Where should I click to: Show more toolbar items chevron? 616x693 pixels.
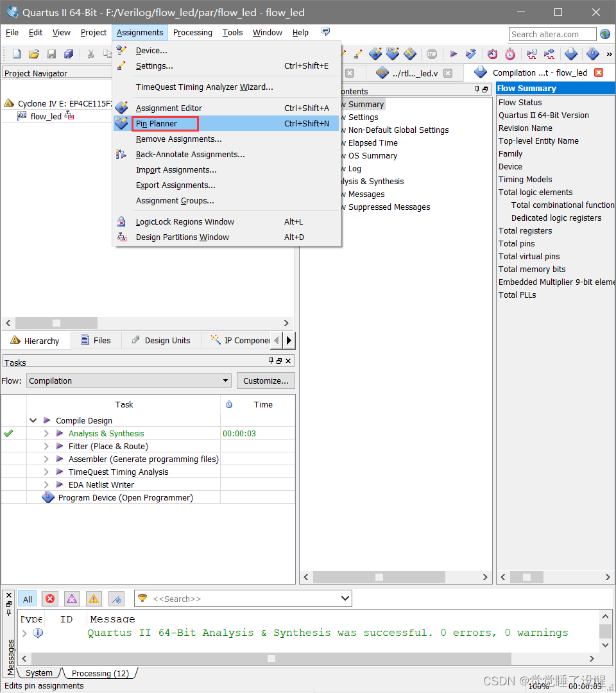(x=610, y=55)
